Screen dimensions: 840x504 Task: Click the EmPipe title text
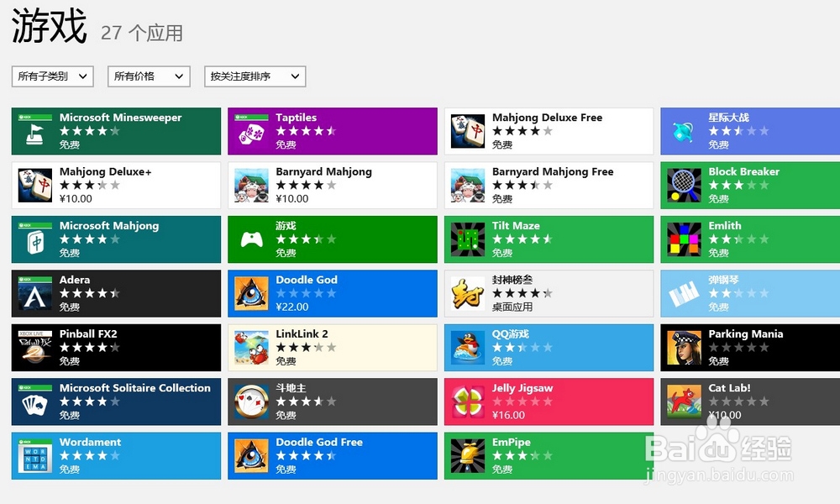[512, 442]
